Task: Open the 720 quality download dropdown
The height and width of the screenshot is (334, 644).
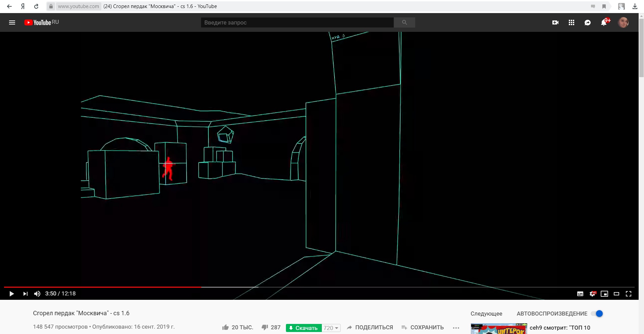Action: 331,328
